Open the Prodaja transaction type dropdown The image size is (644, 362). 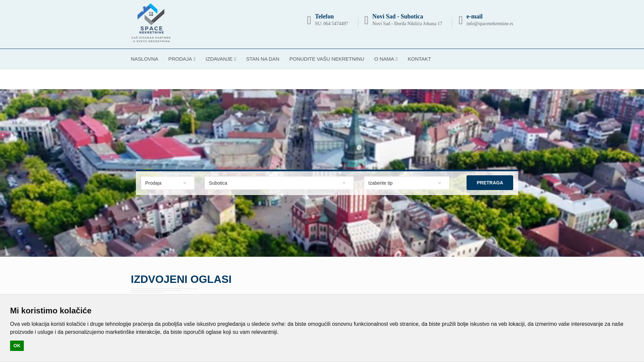[168, 183]
